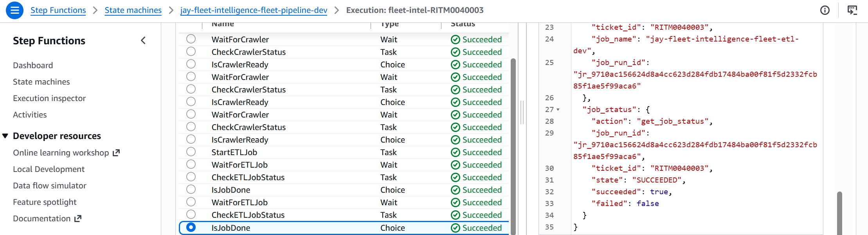Select the topmost WaitForCrawler radio button
This screenshot has height=235, width=868.
pos(191,39)
